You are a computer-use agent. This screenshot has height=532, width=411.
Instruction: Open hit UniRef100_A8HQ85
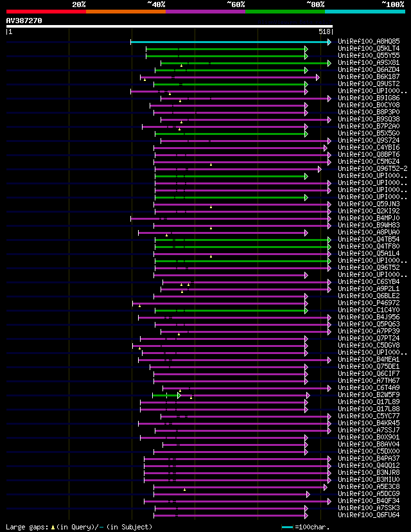click(x=369, y=41)
